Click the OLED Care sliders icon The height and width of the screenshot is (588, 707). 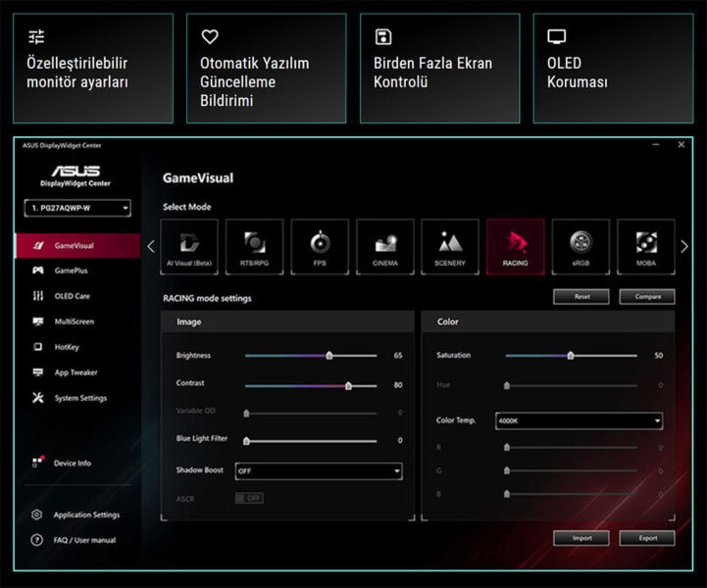(x=38, y=296)
